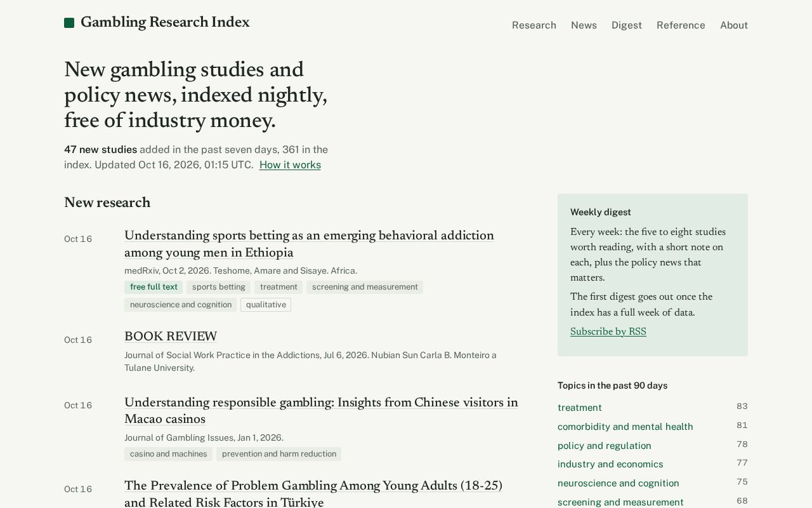This screenshot has width=812, height=508.
Task: Click the 'New research' section heading
Action: 107,203
